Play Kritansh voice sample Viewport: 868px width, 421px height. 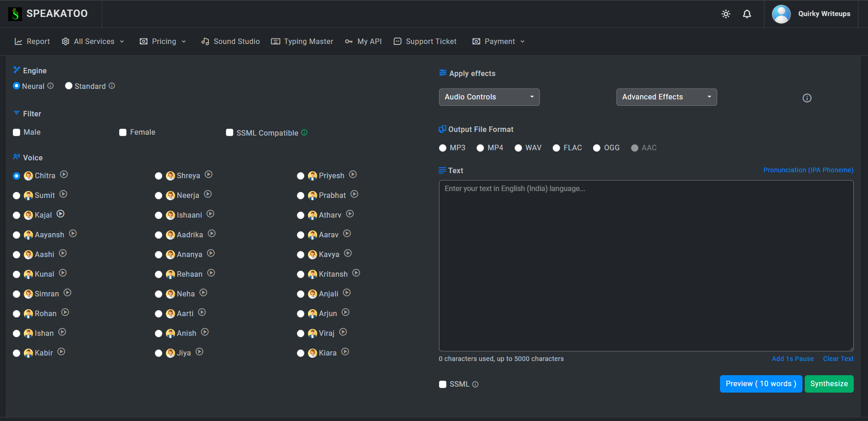point(356,273)
